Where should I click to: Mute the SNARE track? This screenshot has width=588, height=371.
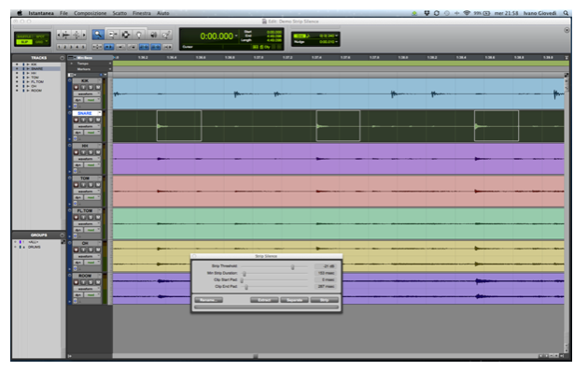click(x=97, y=120)
